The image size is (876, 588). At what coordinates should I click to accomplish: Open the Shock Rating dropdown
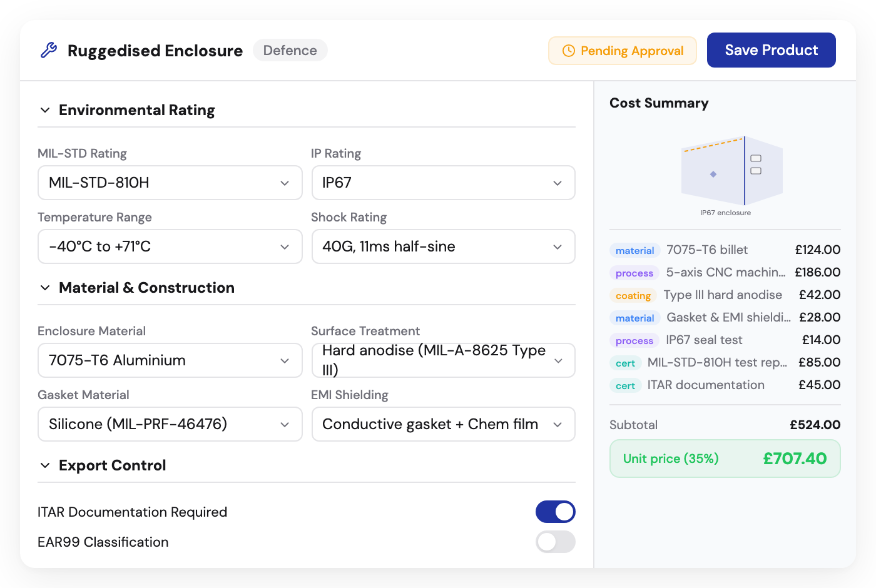click(x=443, y=246)
